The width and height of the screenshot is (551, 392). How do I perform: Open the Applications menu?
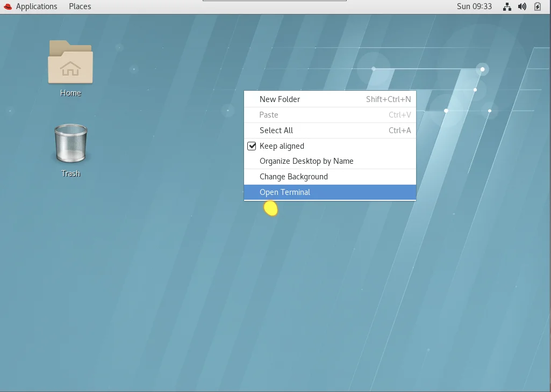37,6
